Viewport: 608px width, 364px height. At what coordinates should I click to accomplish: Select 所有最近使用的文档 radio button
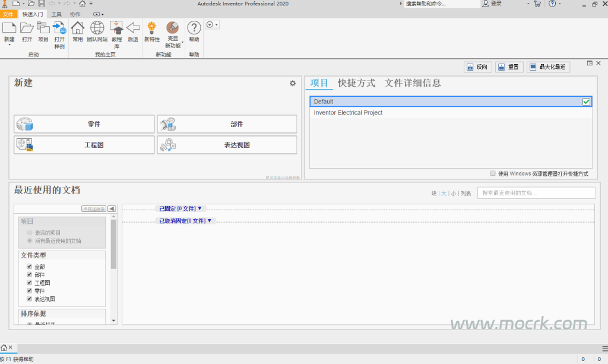tap(30, 240)
